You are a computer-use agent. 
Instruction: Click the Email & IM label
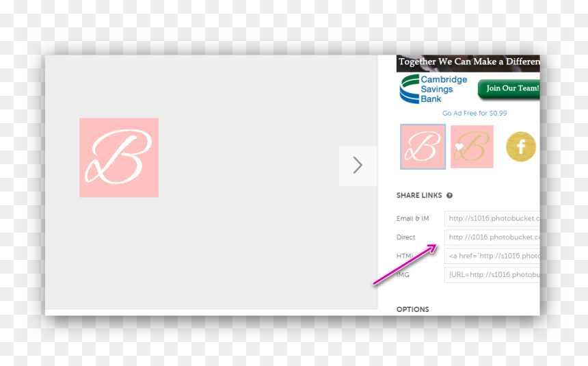(412, 218)
